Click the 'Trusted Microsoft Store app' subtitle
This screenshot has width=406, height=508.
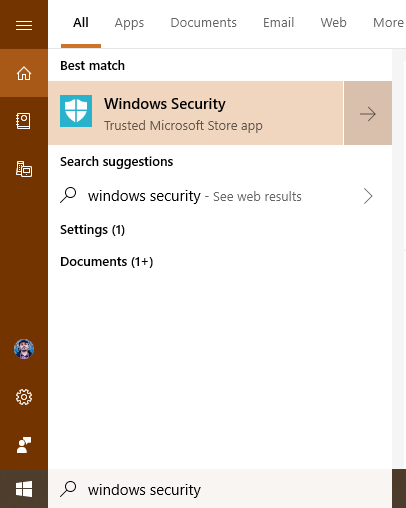pyautogui.click(x=183, y=126)
